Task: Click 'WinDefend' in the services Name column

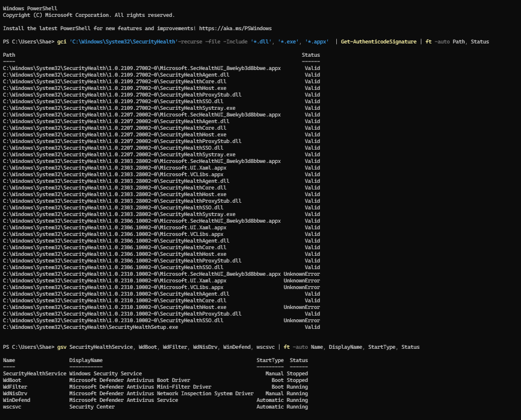Action: click(x=16, y=400)
